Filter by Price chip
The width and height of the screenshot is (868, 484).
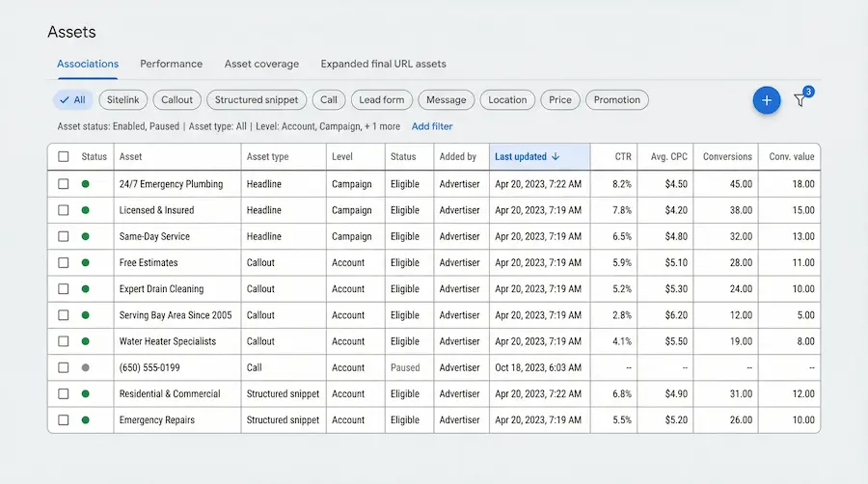560,100
